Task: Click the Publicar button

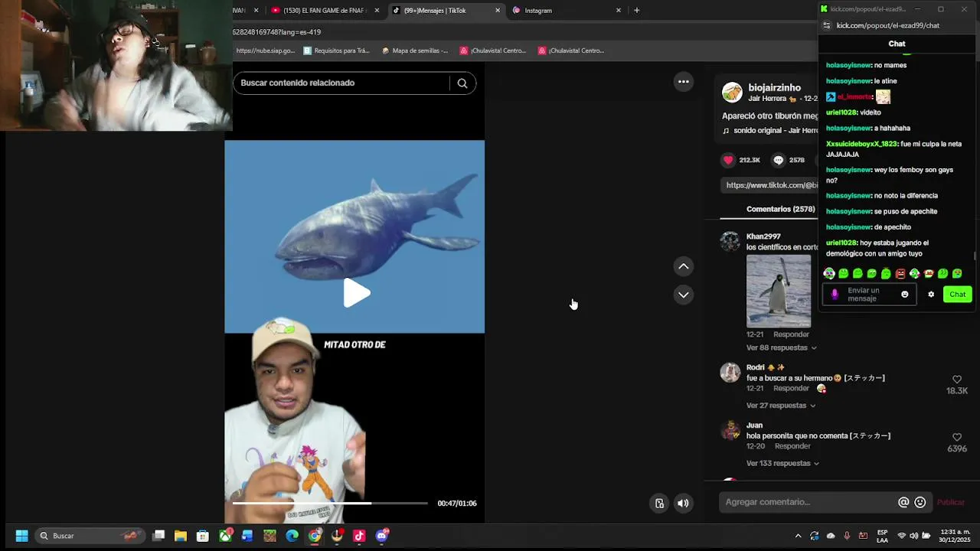Action: point(951,502)
